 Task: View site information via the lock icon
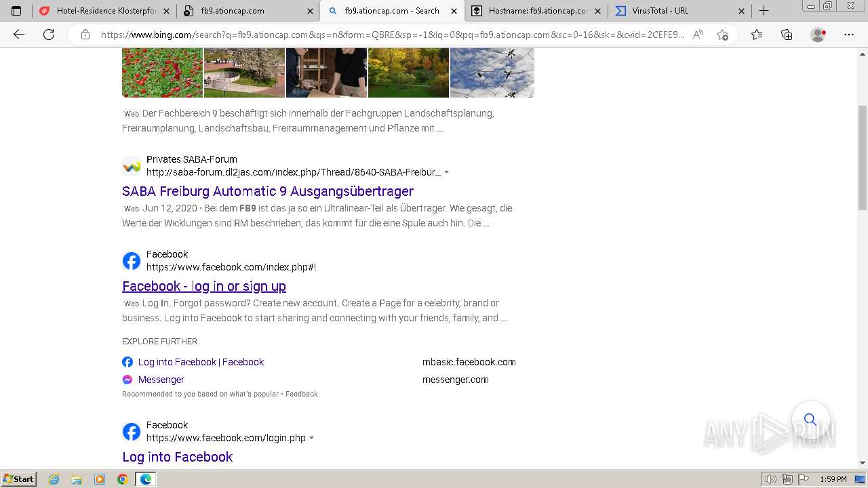[x=85, y=35]
